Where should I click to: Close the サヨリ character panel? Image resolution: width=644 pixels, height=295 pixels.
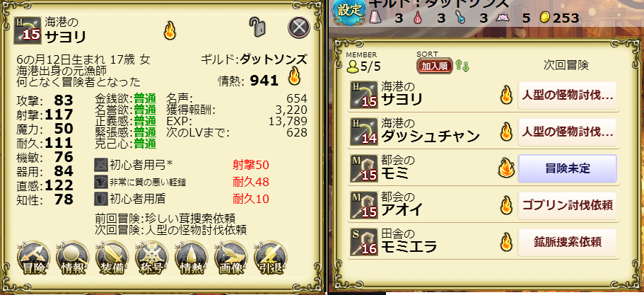[298, 28]
